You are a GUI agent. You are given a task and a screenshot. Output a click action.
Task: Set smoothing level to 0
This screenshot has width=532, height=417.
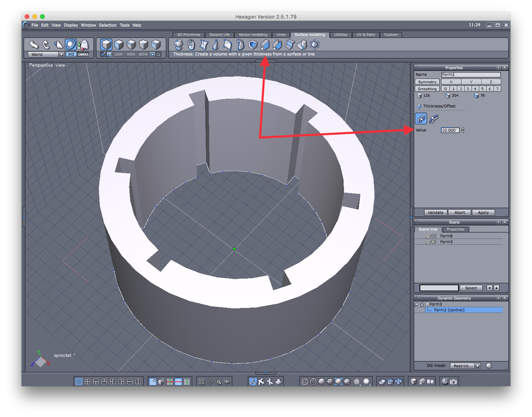click(446, 89)
